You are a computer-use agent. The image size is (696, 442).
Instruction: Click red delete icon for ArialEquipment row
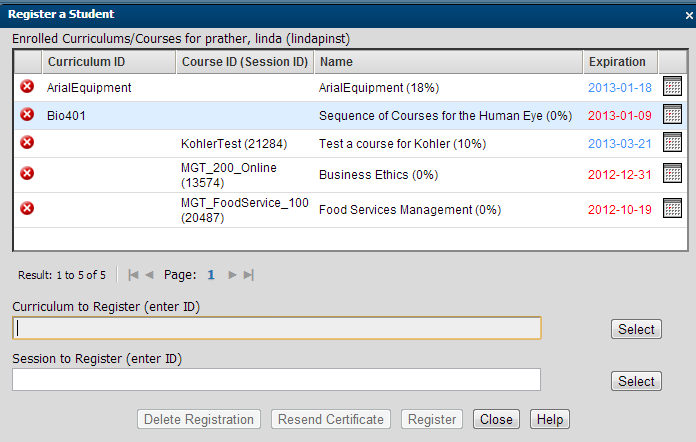coord(27,87)
